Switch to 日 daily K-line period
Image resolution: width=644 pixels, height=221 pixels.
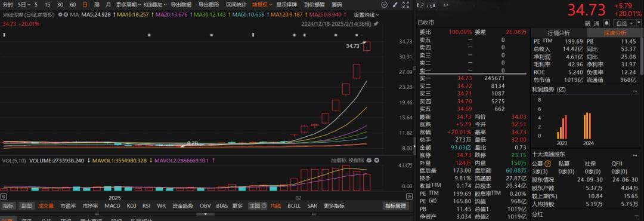point(85,5)
